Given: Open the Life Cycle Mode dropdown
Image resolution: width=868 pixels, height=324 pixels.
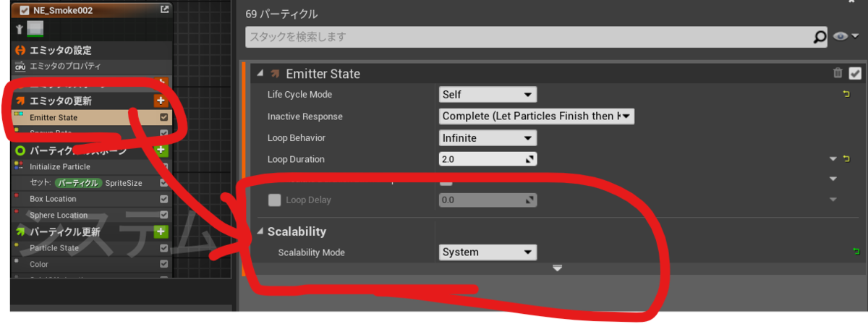Looking at the screenshot, I should pyautogui.click(x=488, y=95).
